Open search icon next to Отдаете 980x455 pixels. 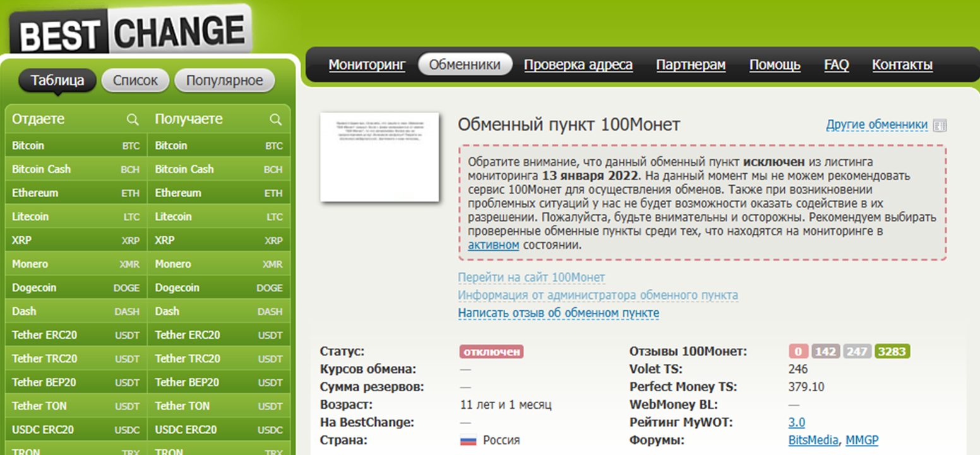pyautogui.click(x=133, y=119)
